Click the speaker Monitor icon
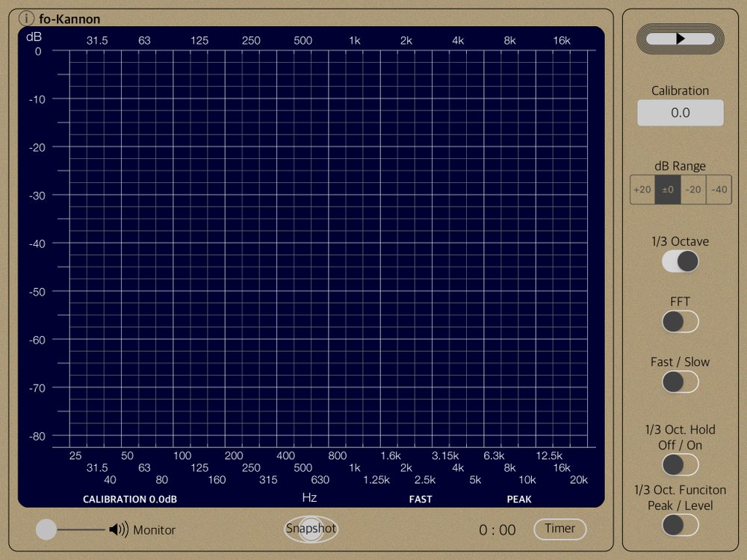The height and width of the screenshot is (560, 747). [x=118, y=530]
